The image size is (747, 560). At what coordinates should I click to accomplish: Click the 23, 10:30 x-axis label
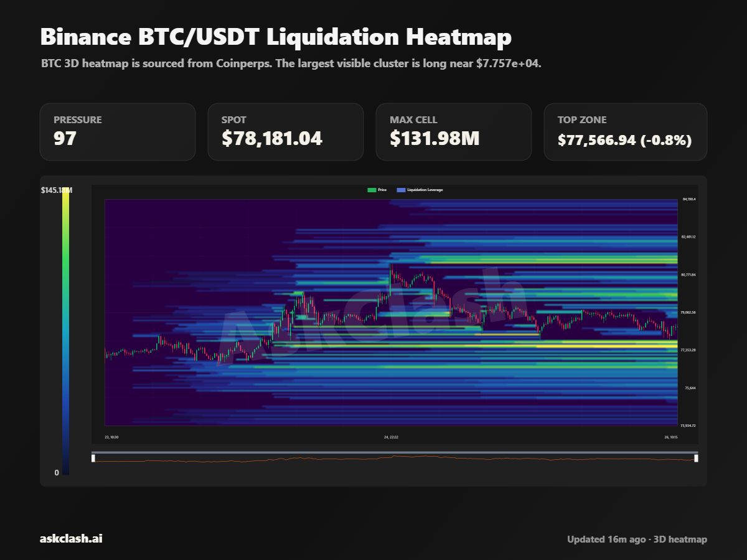pos(111,437)
